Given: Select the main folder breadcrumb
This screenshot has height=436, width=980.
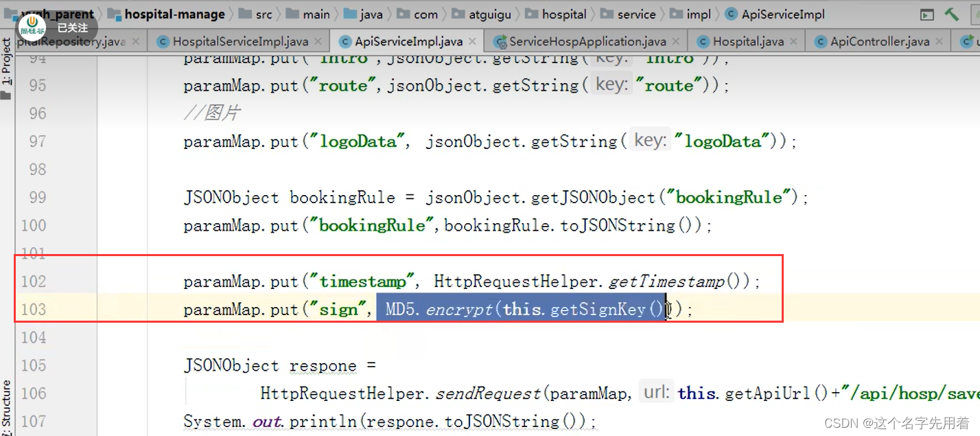Looking at the screenshot, I should pyautogui.click(x=308, y=14).
